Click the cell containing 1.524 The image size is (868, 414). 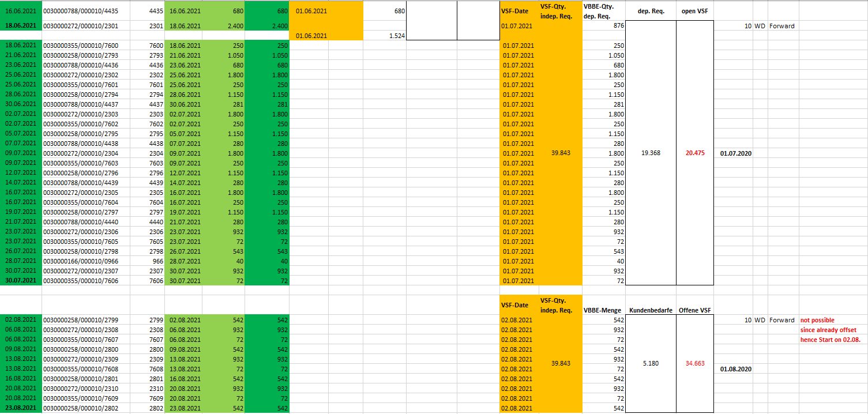[384, 36]
